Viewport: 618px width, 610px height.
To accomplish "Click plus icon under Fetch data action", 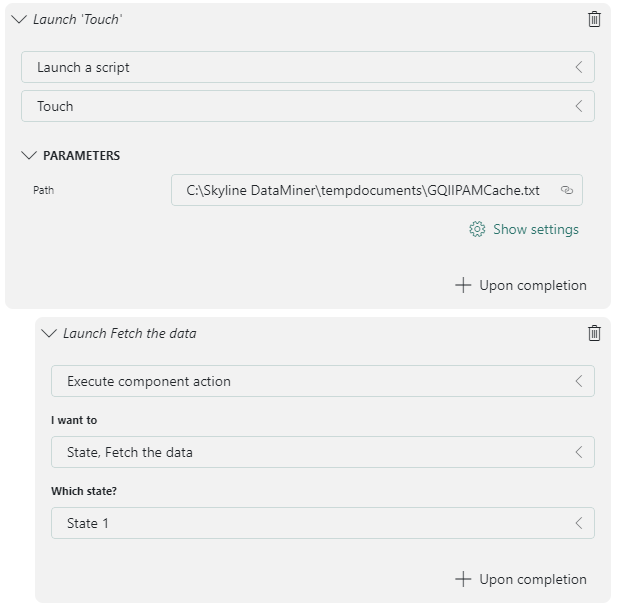I will tap(463, 579).
